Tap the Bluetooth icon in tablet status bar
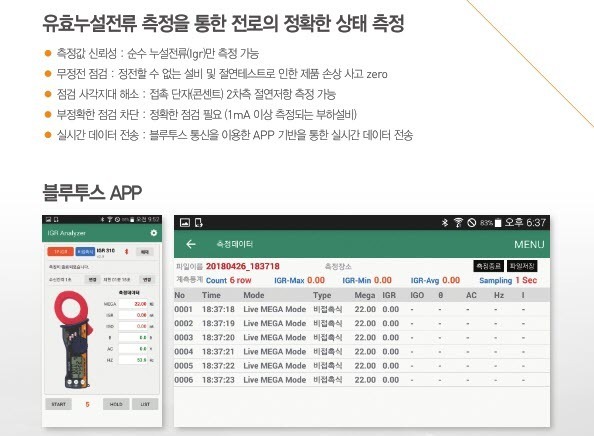Screen dimensions: 594x436 click(x=445, y=222)
